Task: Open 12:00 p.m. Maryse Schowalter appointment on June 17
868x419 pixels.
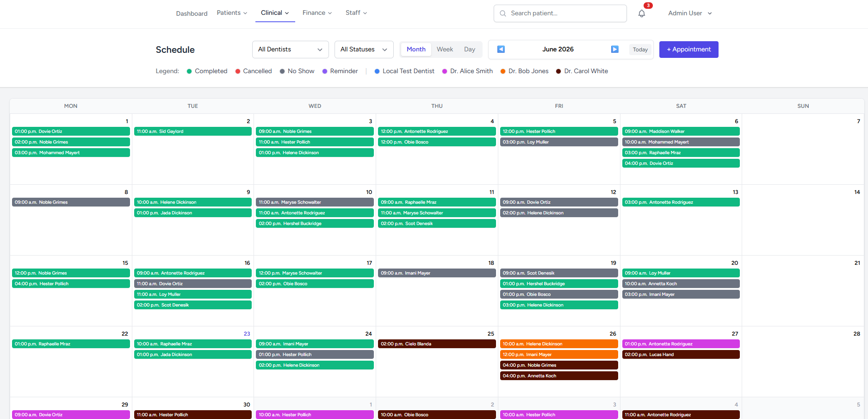Action: pyautogui.click(x=315, y=273)
